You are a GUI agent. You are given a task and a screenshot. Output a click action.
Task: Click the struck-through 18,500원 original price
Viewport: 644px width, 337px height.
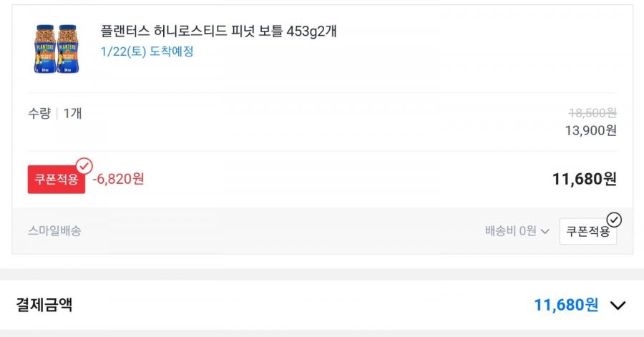pyautogui.click(x=592, y=112)
